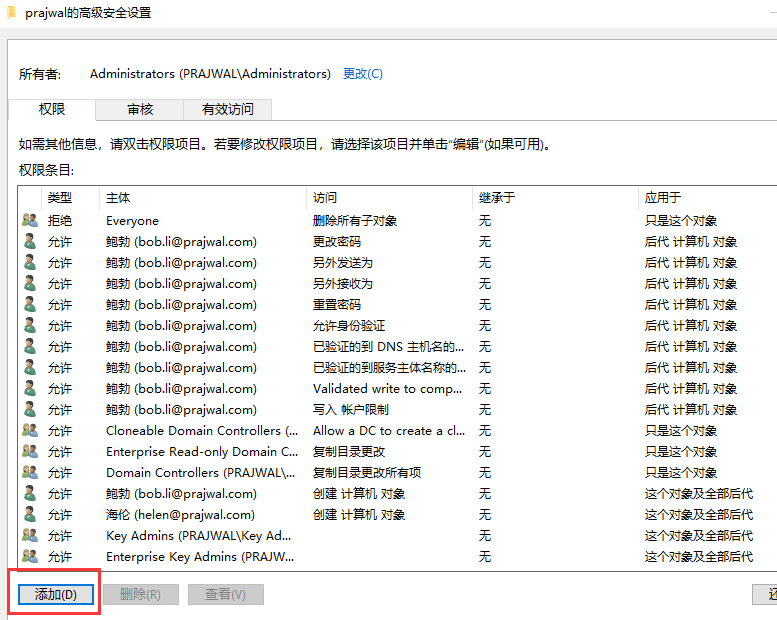Image resolution: width=777 pixels, height=620 pixels.
Task: Click the owner name Administrators (PRAJWAL\Administrators)
Action: pos(210,74)
